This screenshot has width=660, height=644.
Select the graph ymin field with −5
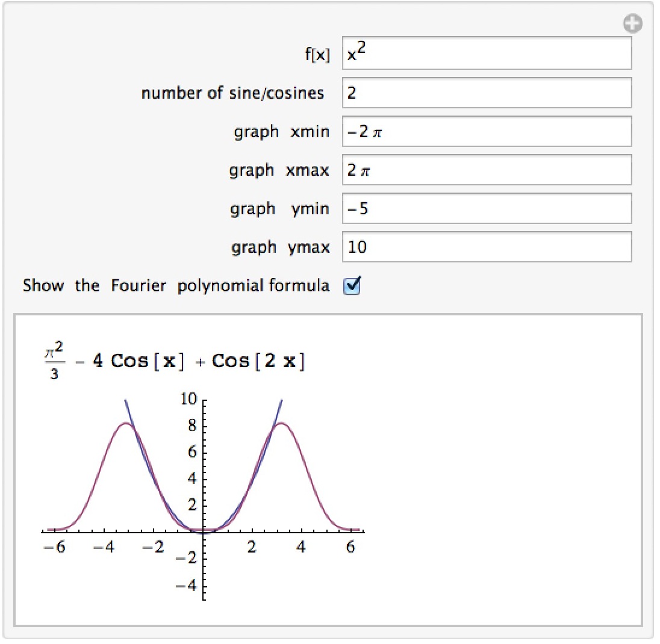coord(487,208)
